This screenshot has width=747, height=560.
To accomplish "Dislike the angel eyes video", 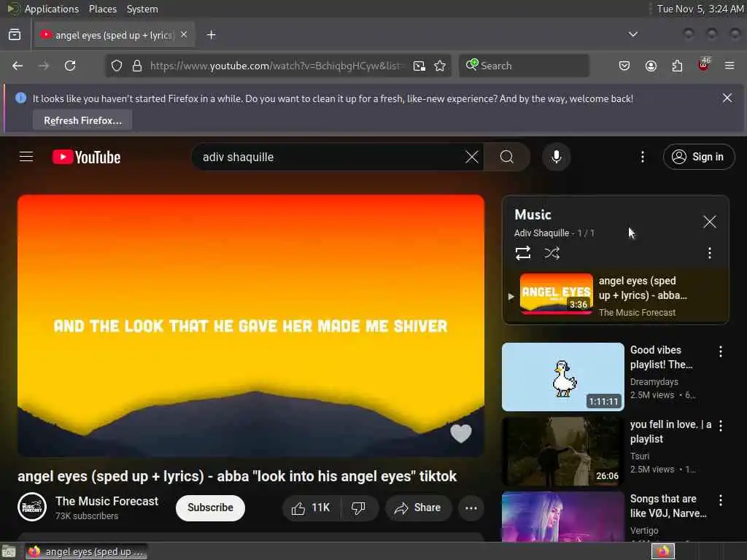I will point(359,508).
